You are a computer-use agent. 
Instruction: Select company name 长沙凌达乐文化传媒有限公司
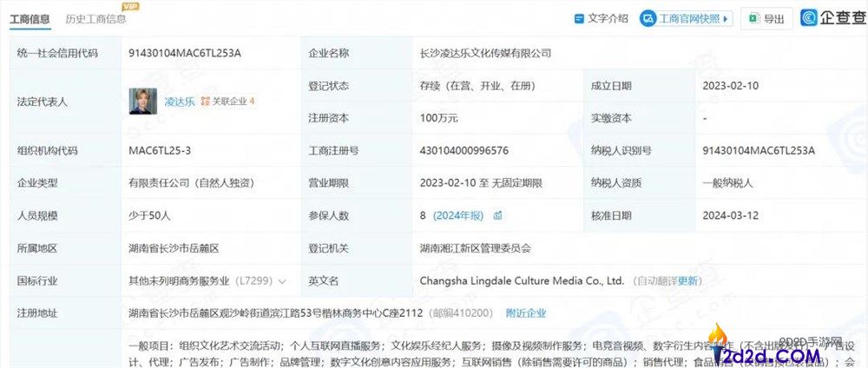tap(485, 54)
